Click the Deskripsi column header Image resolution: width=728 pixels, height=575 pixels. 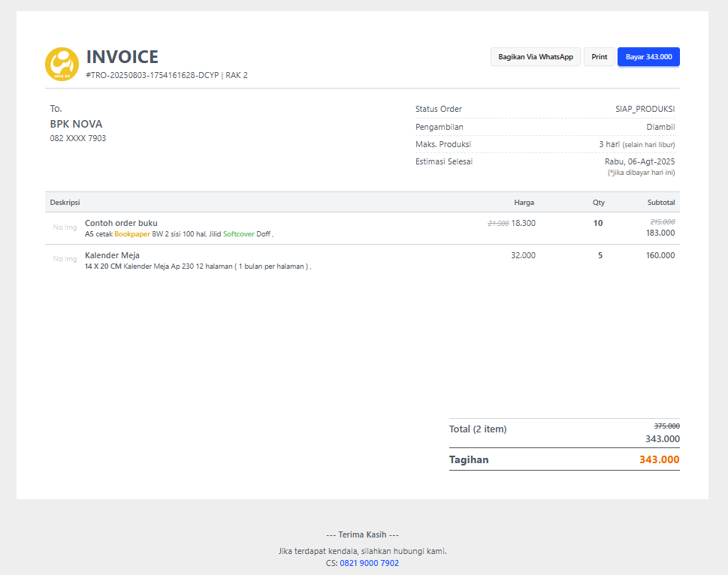click(65, 203)
